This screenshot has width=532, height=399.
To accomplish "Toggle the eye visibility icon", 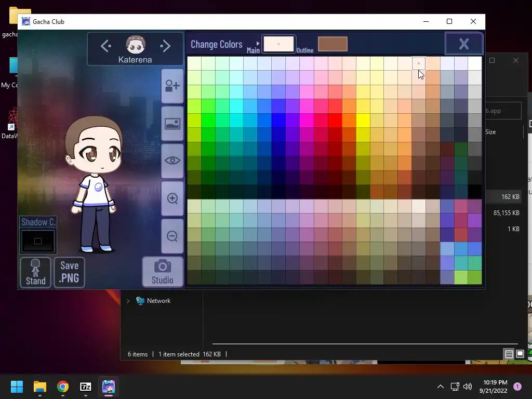I will tap(172, 161).
